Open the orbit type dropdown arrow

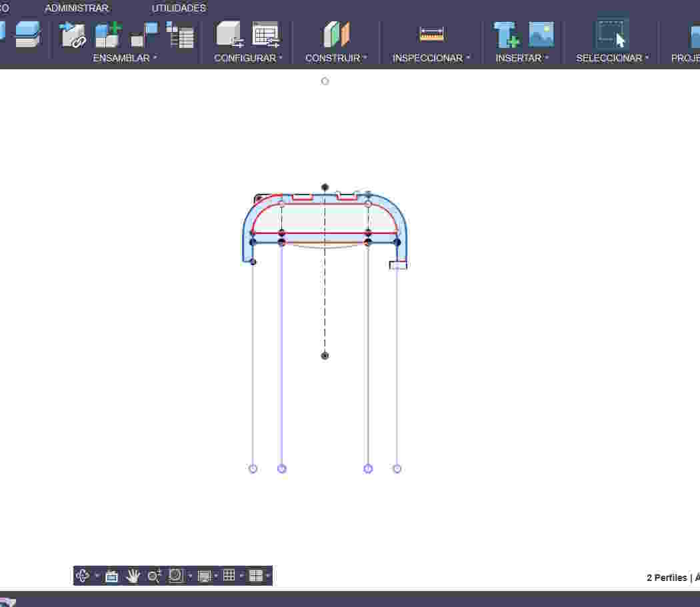tap(97, 576)
